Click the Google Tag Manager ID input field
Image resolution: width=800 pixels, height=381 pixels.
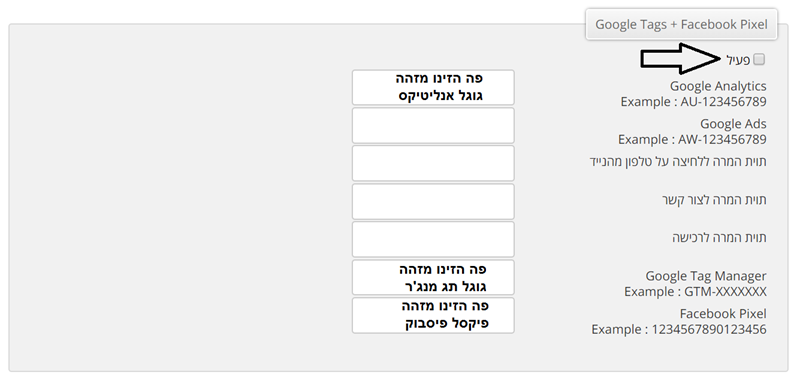[x=433, y=277]
